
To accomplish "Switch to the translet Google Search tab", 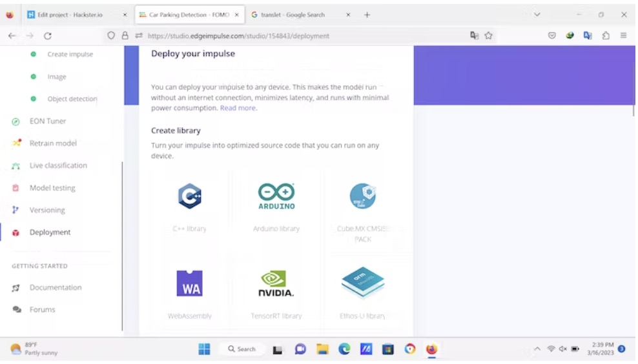I will (293, 14).
